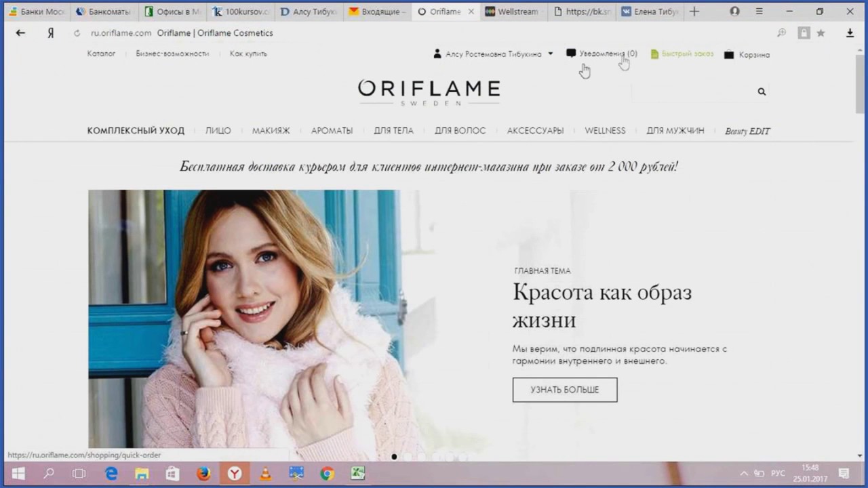Open Excel from the taskbar
Screen dimensions: 868x488
(x=357, y=474)
